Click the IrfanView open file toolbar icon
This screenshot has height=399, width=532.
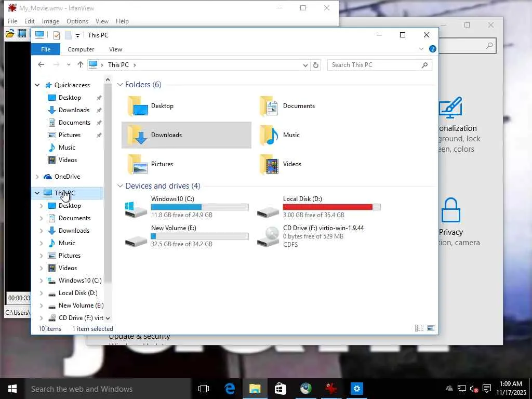pos(10,34)
